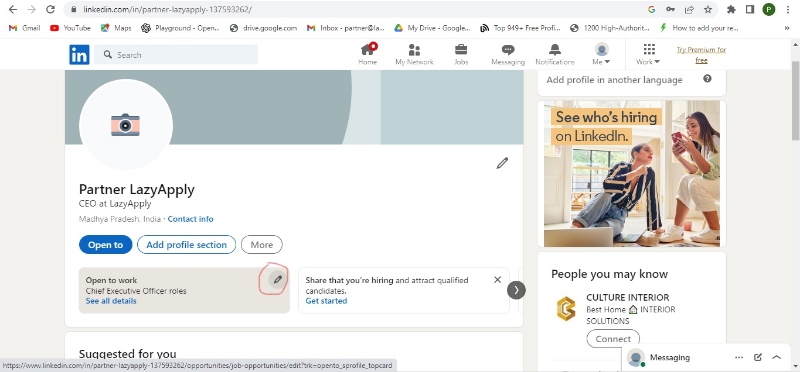Open the My Drive - Google bookmark

coord(432,28)
